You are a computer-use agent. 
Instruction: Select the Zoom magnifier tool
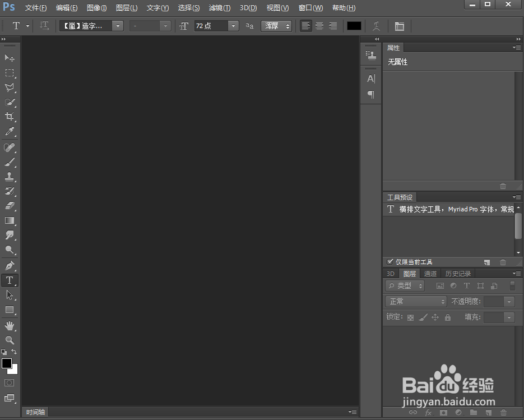[10, 340]
